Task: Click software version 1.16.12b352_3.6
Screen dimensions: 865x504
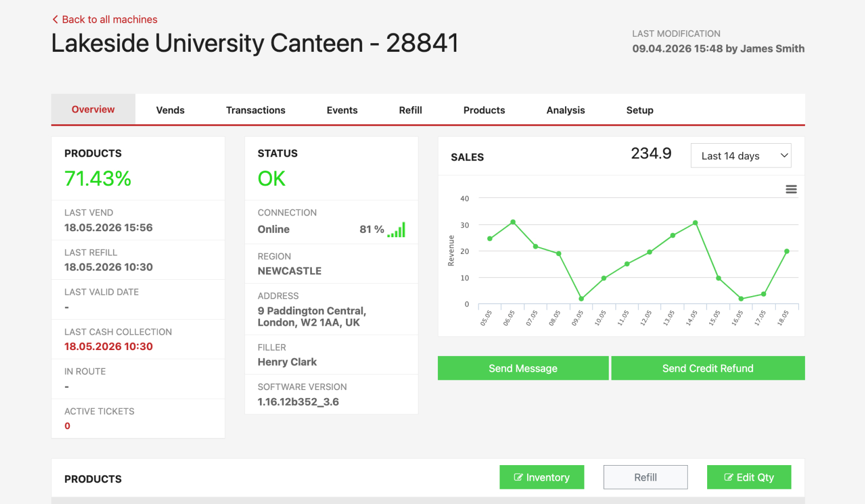Action: 298,401
